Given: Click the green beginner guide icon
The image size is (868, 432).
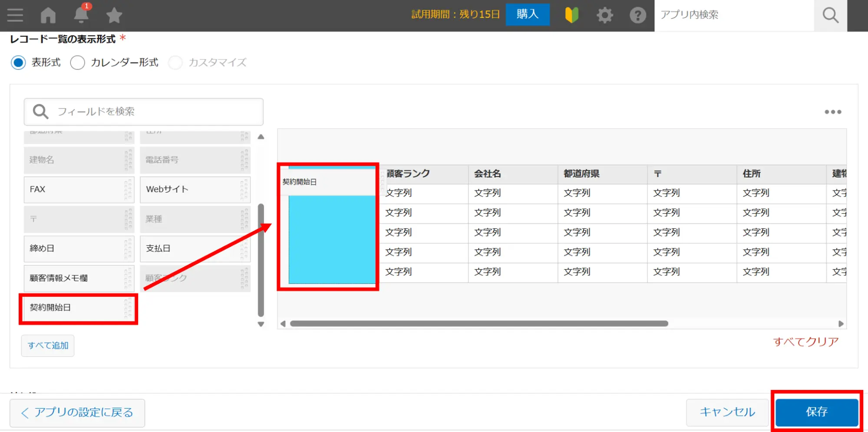Looking at the screenshot, I should (571, 15).
